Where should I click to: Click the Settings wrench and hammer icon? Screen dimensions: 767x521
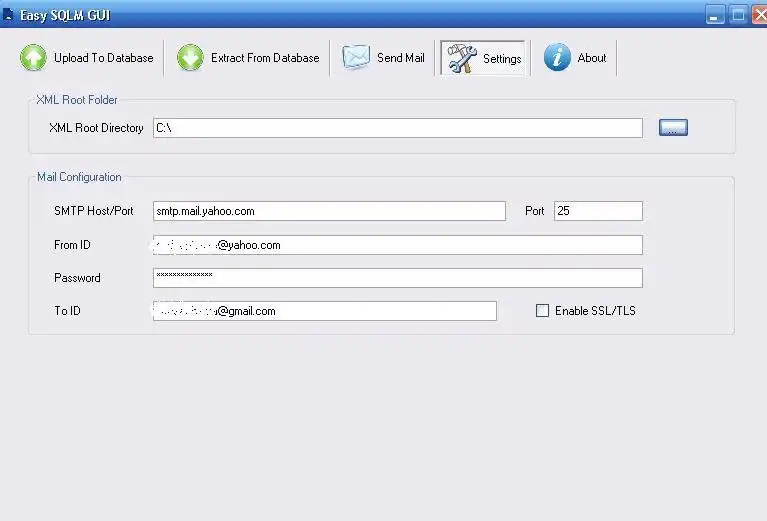coord(462,58)
